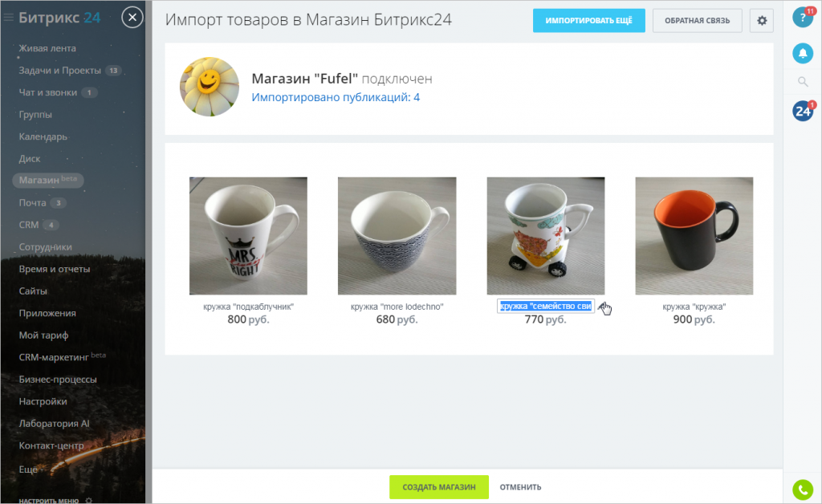Click Настроить меню at sidebar bottom
Screen dimensions: 822x504
pos(49,500)
